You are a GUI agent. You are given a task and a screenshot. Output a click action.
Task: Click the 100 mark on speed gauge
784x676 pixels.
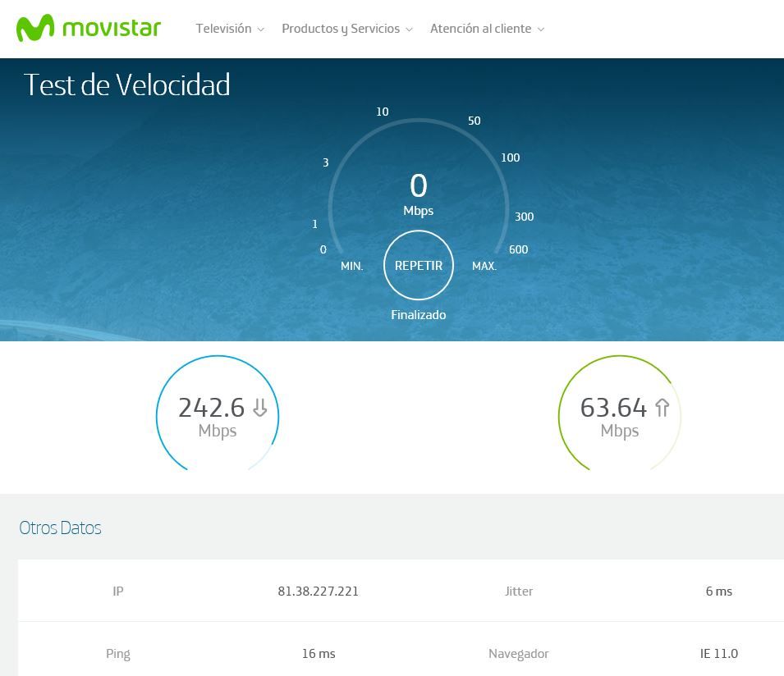pos(511,158)
